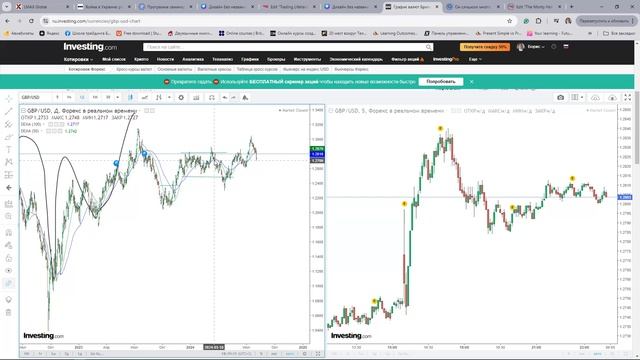This screenshot has height=360, width=640.
Task: Open the Аналитика menu item
Action: pos(193,59)
